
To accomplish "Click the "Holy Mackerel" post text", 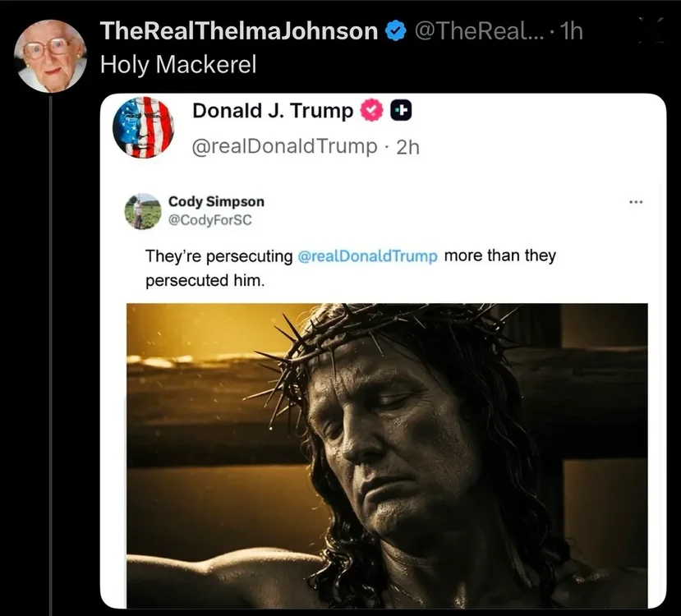I will pyautogui.click(x=178, y=65).
